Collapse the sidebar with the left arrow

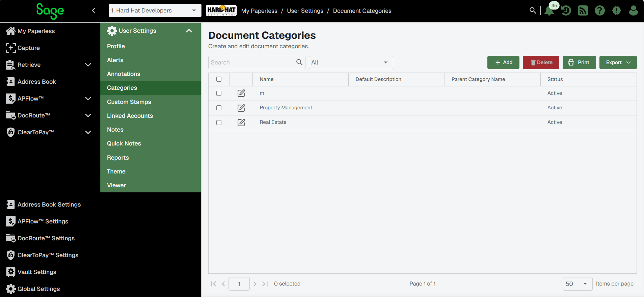click(93, 10)
